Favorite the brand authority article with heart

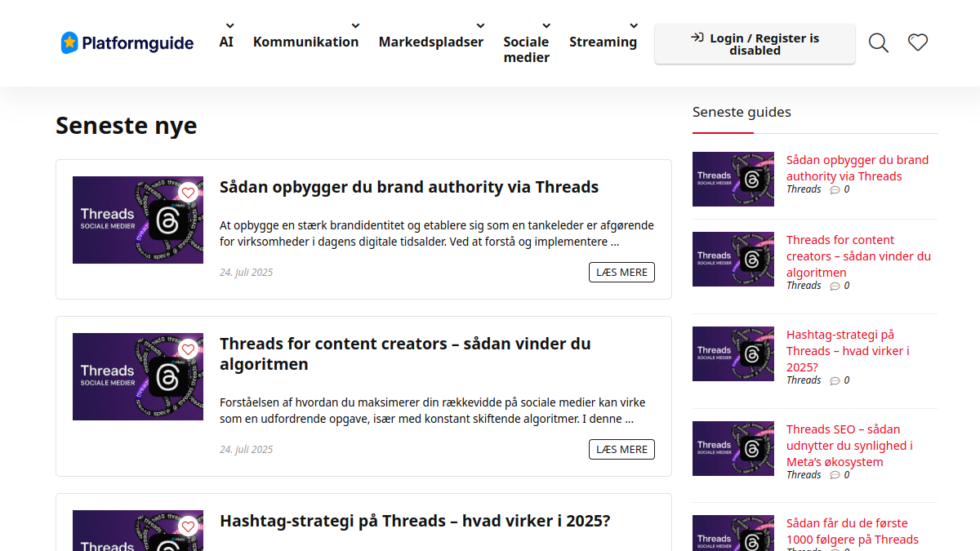(189, 193)
